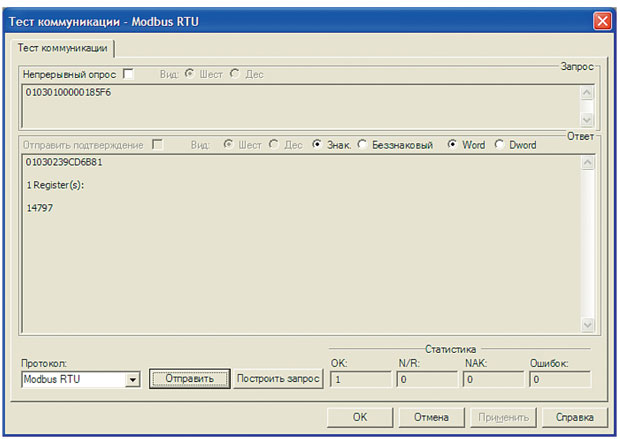Click the Отправить button

tap(190, 379)
